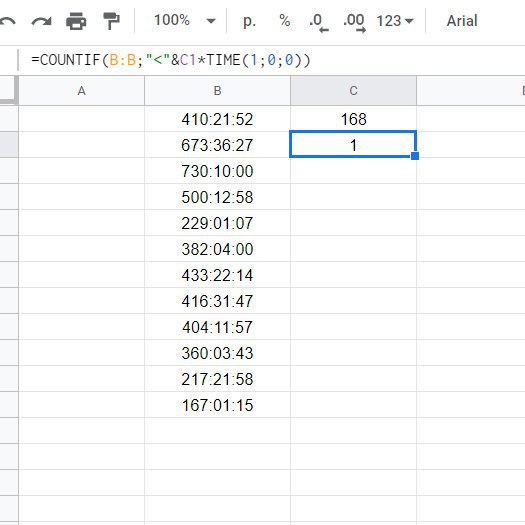
Task: Click the selected cell showing 1
Action: (353, 144)
